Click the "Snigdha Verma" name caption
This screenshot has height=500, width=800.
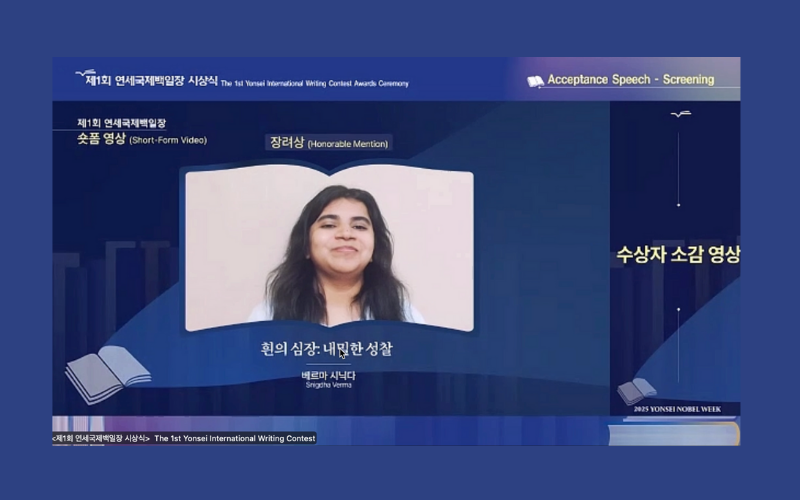coord(329,384)
